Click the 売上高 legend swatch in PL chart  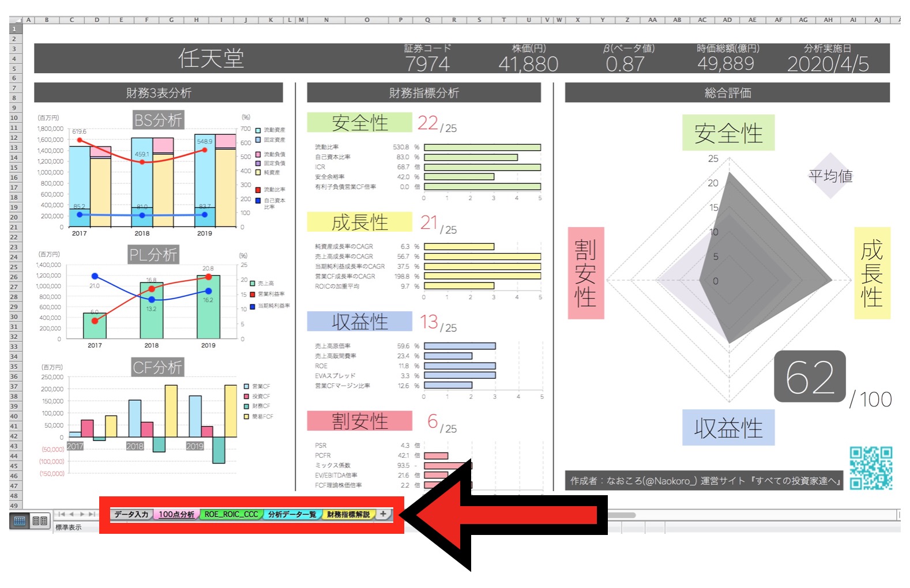coord(252,283)
